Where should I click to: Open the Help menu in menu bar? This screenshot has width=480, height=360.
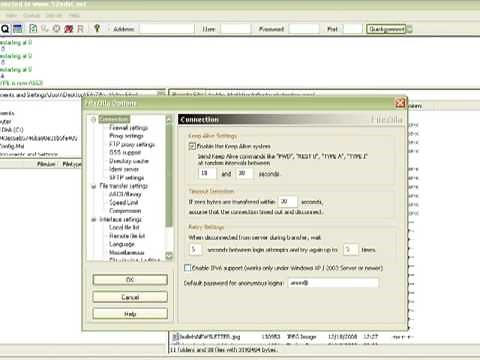tap(74, 15)
